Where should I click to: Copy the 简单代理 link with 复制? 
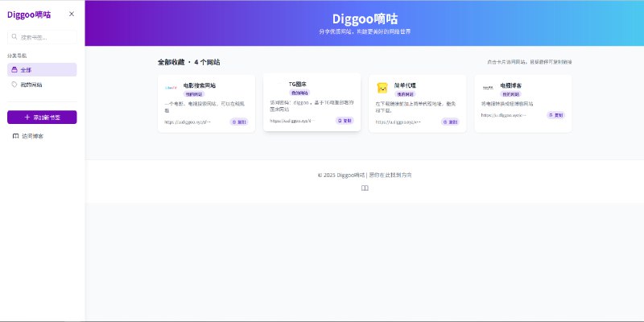[450, 122]
